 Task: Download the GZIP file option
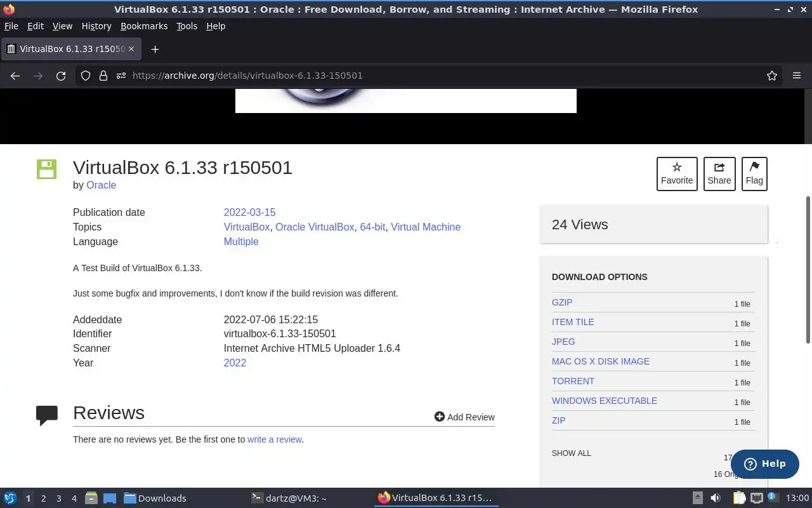pyautogui.click(x=562, y=302)
